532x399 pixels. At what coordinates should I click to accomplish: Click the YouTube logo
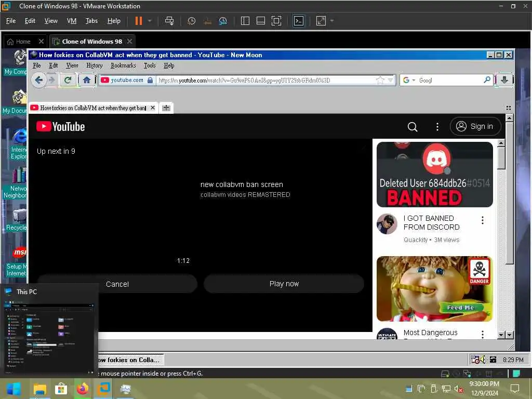pyautogui.click(x=61, y=127)
